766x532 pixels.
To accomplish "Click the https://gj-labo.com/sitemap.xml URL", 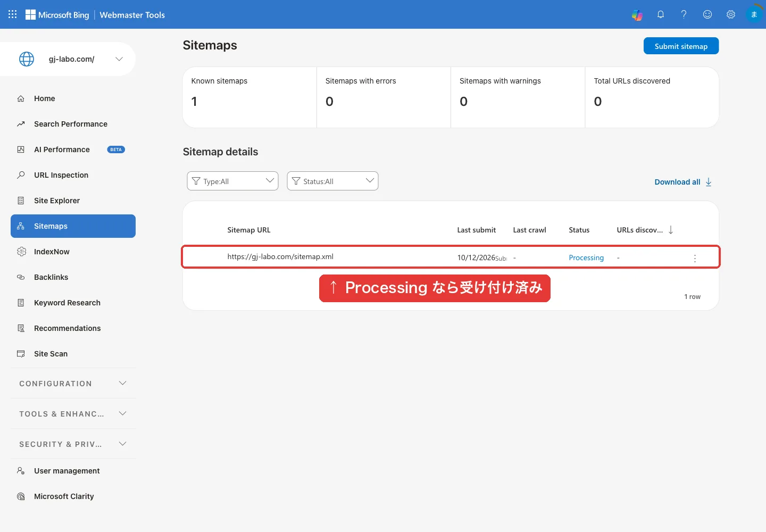I will tap(280, 256).
